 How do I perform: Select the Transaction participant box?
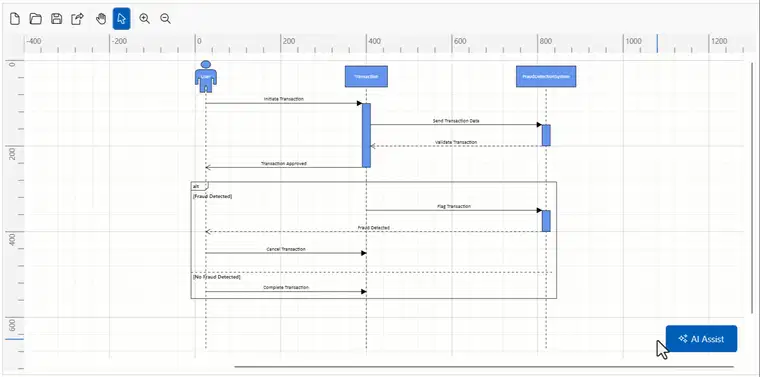point(366,77)
